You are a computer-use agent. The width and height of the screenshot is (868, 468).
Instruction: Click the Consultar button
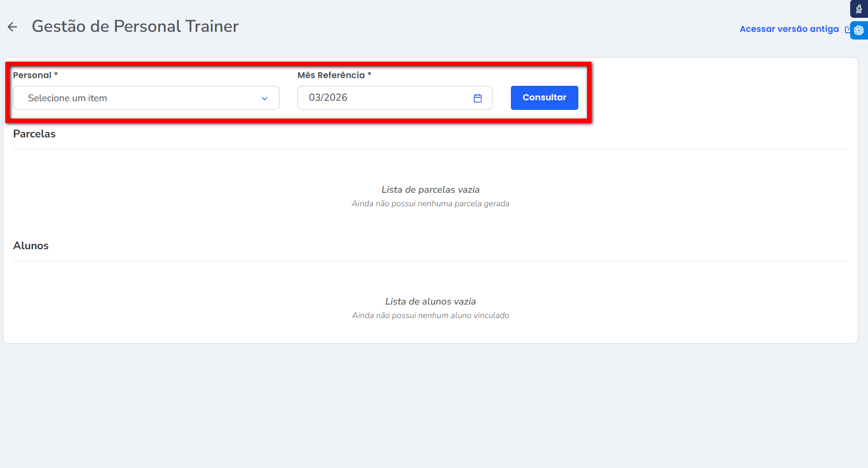544,98
